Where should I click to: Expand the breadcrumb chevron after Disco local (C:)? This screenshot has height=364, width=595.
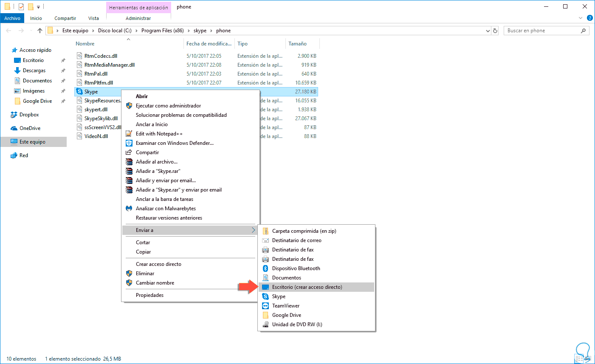pyautogui.click(x=136, y=31)
